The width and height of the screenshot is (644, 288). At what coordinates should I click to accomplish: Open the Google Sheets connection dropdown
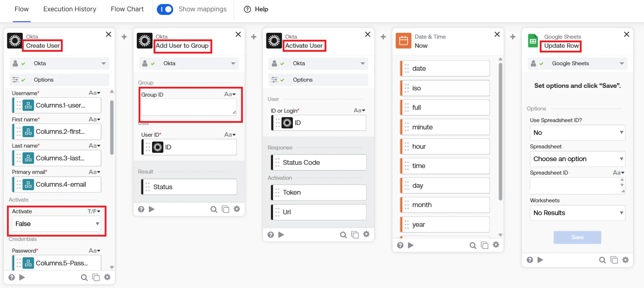578,63
